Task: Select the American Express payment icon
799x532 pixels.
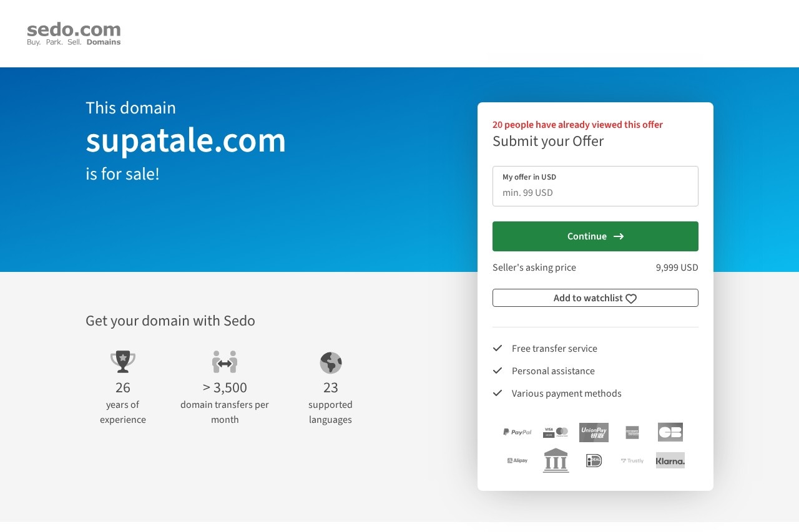Action: click(632, 432)
